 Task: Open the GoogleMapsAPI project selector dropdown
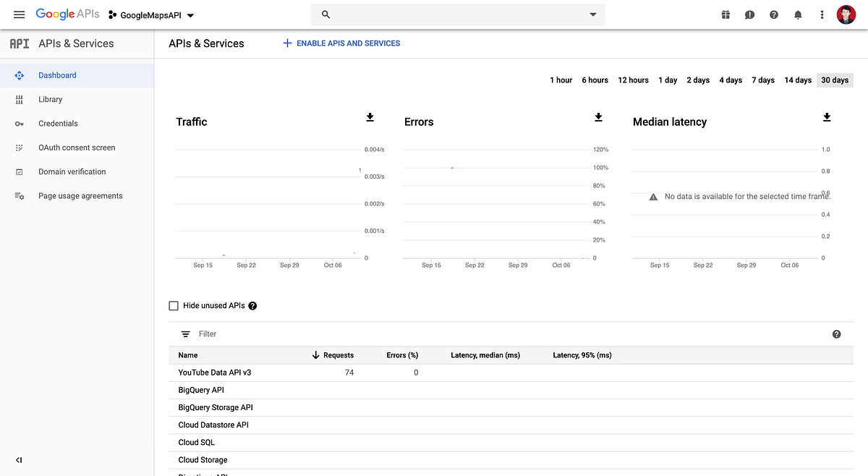[151, 14]
